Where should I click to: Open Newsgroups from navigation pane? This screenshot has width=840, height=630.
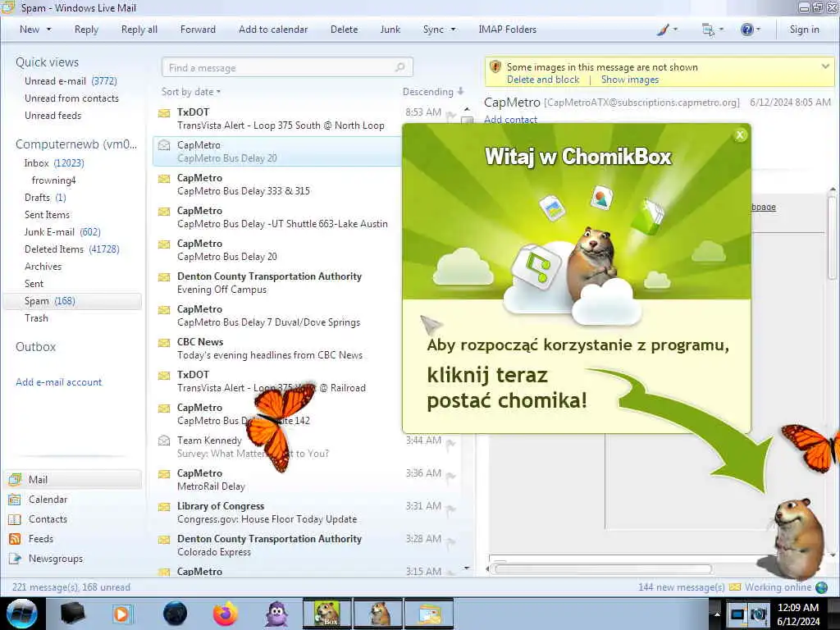(x=56, y=559)
